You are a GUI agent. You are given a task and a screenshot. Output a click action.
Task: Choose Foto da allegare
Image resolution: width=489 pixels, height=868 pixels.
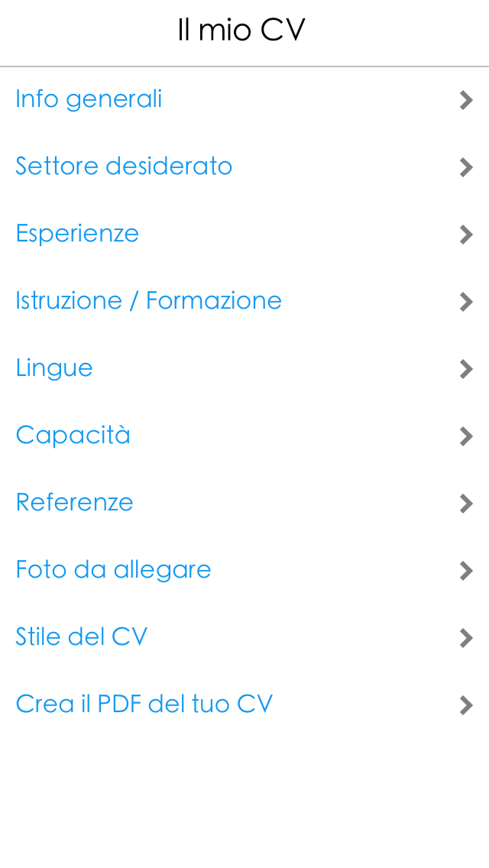pyautogui.click(x=113, y=569)
